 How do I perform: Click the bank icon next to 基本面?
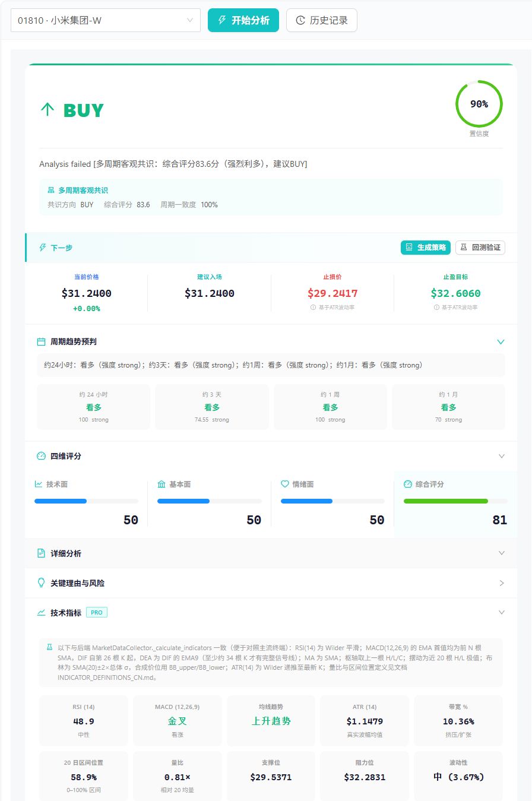(x=161, y=485)
